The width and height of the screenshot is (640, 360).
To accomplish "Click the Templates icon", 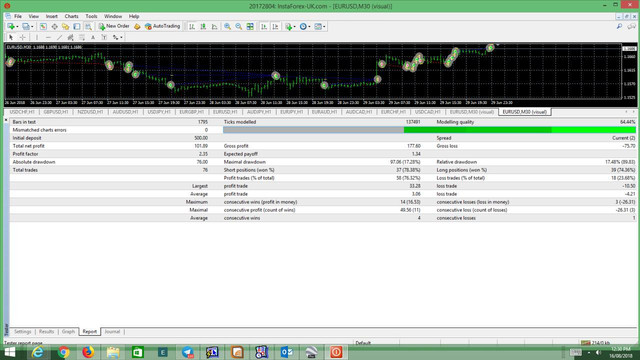I will tap(318, 27).
